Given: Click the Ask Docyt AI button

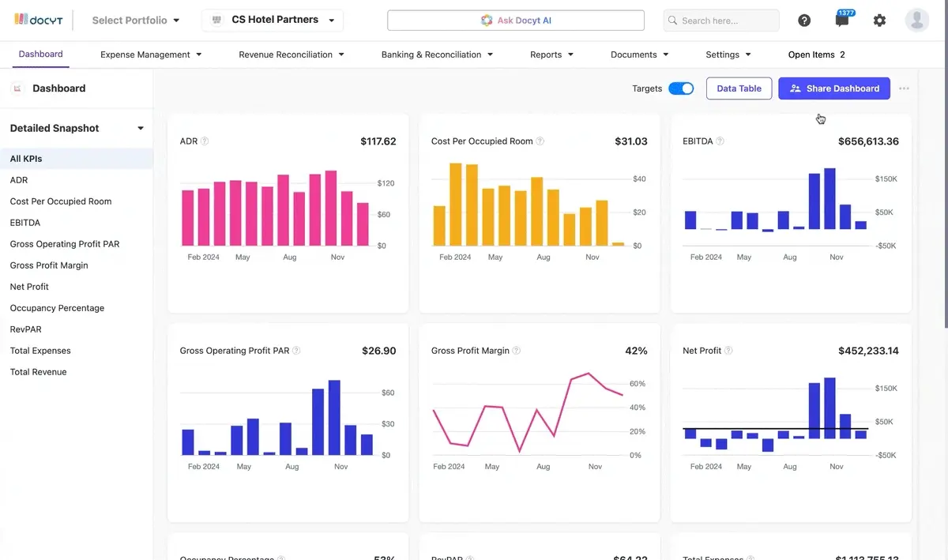Looking at the screenshot, I should pyautogui.click(x=516, y=21).
